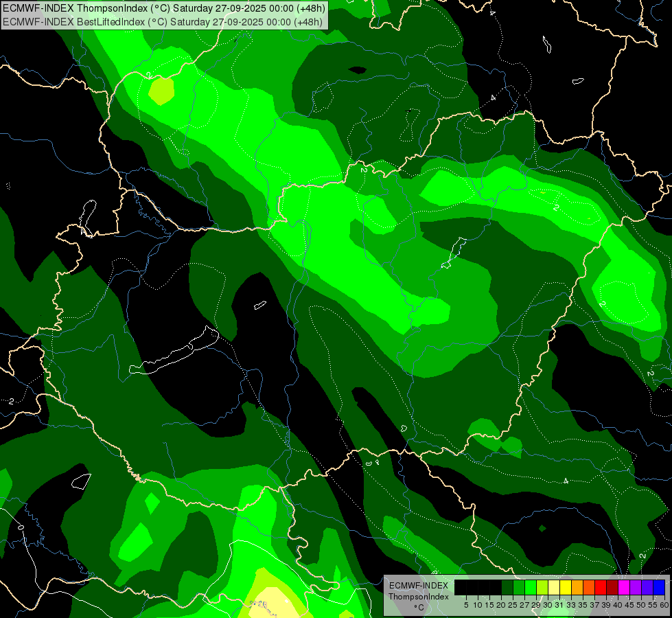Click the ThompsonIndex title line at top
Viewport: 672px width, 618px height.
coord(164,8)
